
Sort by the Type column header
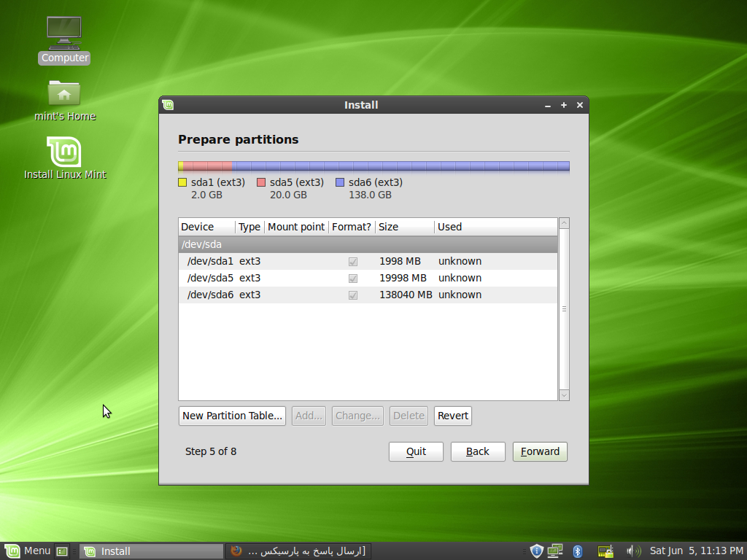click(249, 227)
